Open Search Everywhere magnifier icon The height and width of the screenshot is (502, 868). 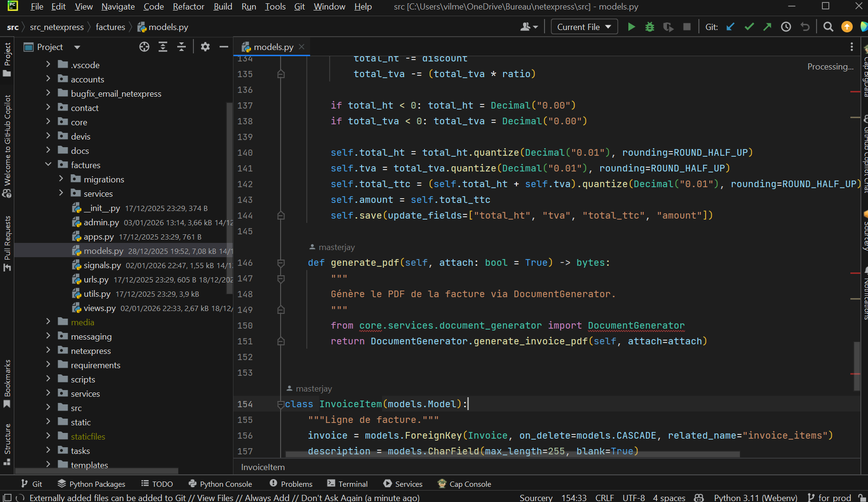pos(828,27)
